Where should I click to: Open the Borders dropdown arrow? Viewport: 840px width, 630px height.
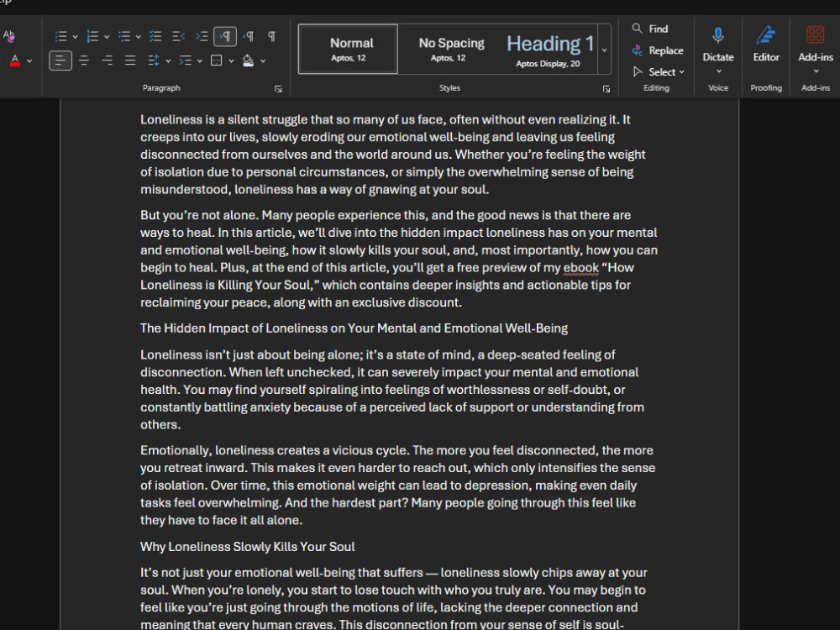point(232,61)
